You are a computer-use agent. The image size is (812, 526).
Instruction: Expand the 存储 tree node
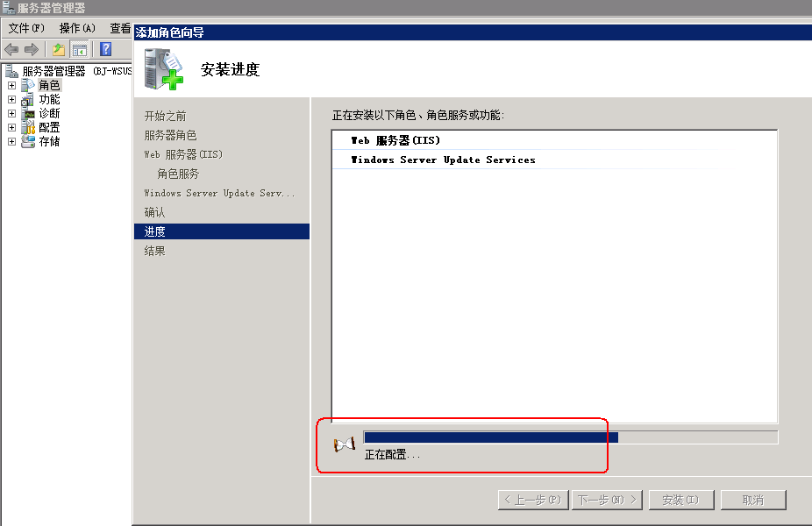click(12, 141)
